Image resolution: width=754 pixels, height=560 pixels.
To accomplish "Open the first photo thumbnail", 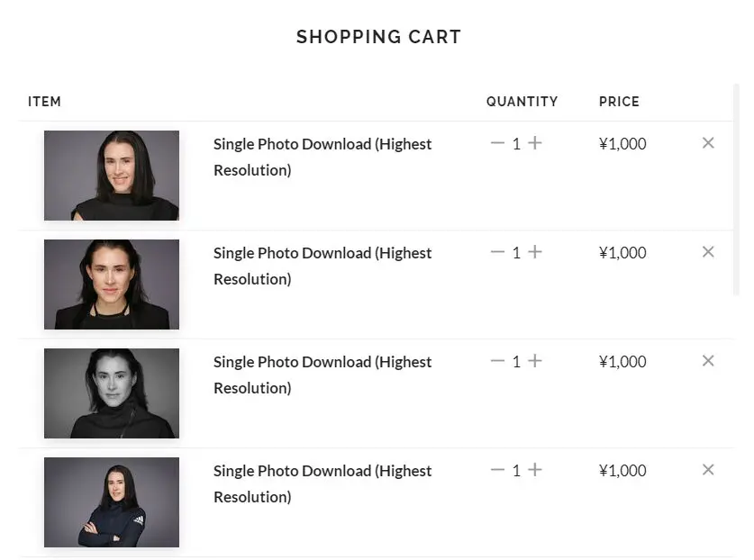I will (x=111, y=175).
